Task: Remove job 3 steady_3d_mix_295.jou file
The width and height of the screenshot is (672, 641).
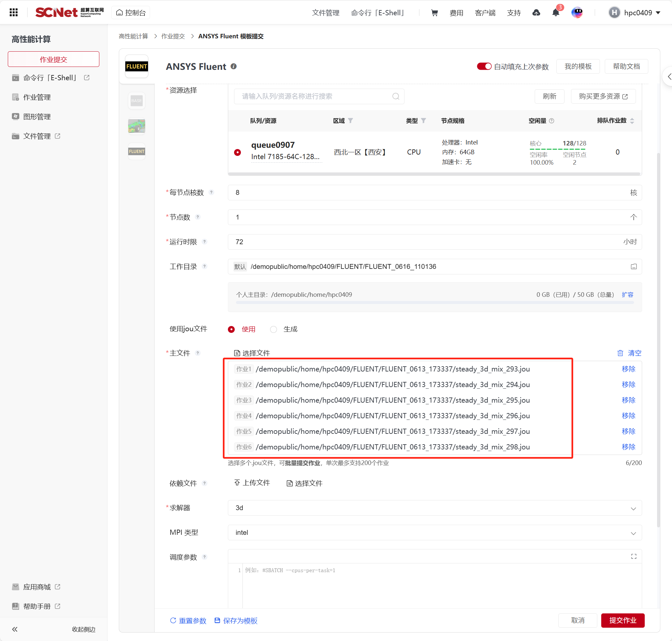Action: click(x=628, y=400)
